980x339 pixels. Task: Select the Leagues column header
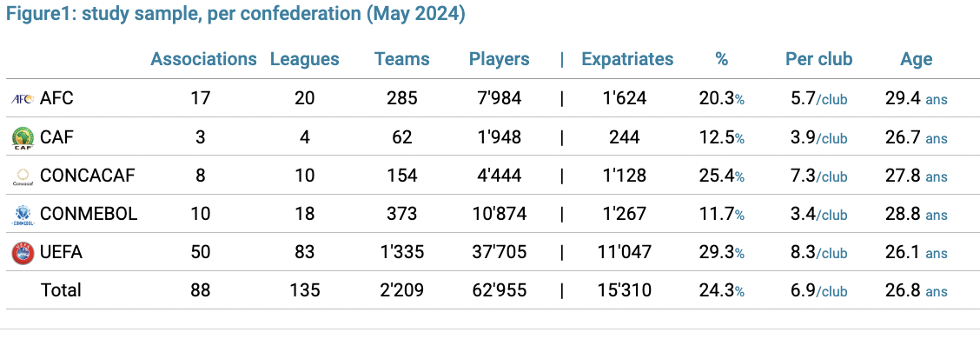pyautogui.click(x=304, y=59)
